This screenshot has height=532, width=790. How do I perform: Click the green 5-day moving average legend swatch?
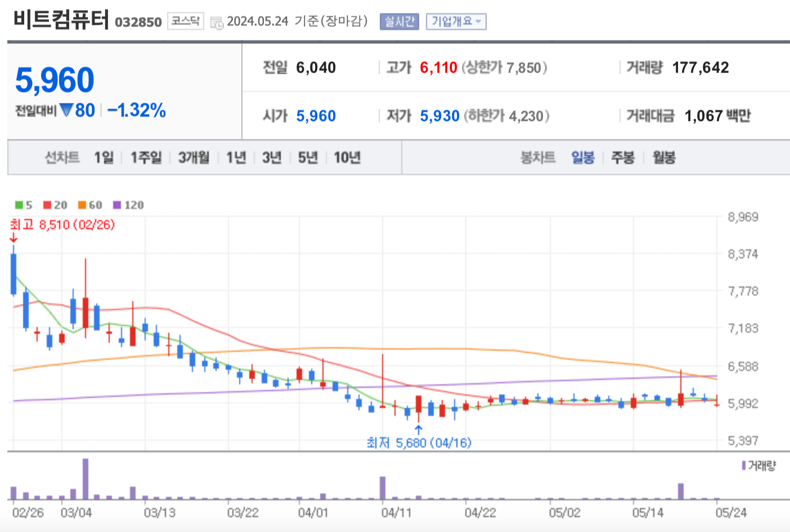click(x=19, y=205)
